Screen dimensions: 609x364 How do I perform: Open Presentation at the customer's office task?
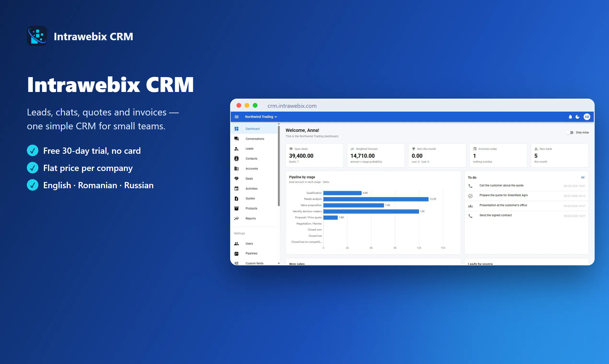tap(526, 206)
